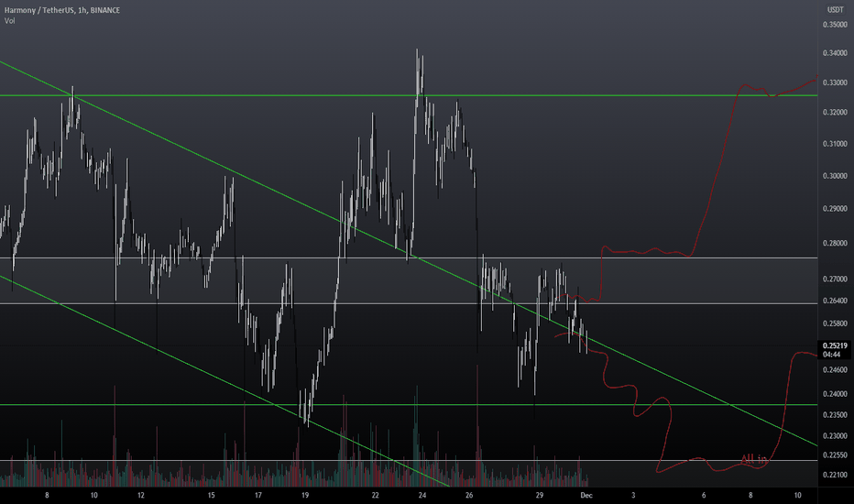Click date 3 on the time axis
Screen dimensions: 854x504
pos(633,495)
